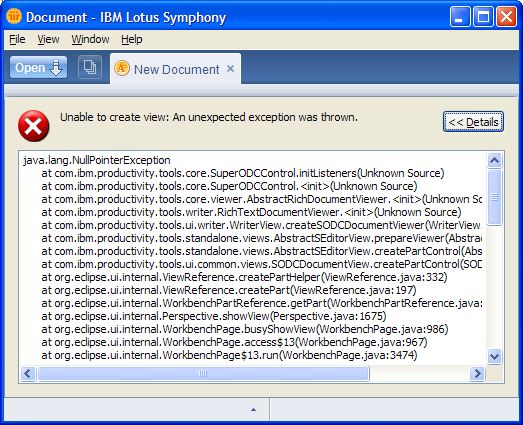Click the red error icon
Viewport: 523px width, 425px height.
pos(34,126)
